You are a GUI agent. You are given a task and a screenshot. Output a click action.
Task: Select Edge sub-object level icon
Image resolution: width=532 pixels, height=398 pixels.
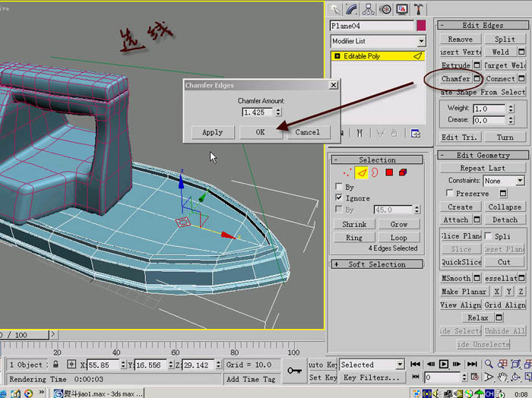362,173
